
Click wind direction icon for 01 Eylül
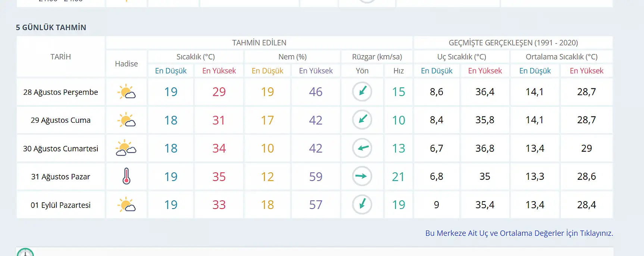click(x=362, y=205)
